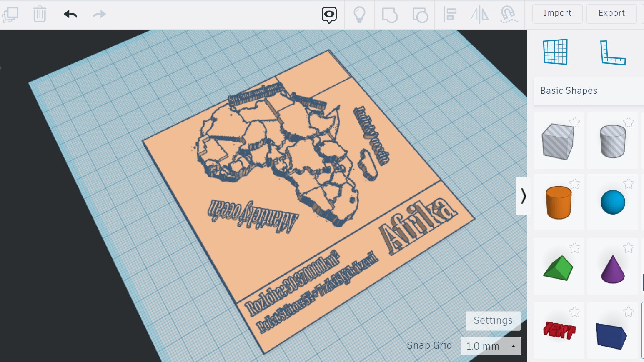This screenshot has height=362, width=644.
Task: Toggle the favorite star on the green Roof
Action: (x=575, y=247)
